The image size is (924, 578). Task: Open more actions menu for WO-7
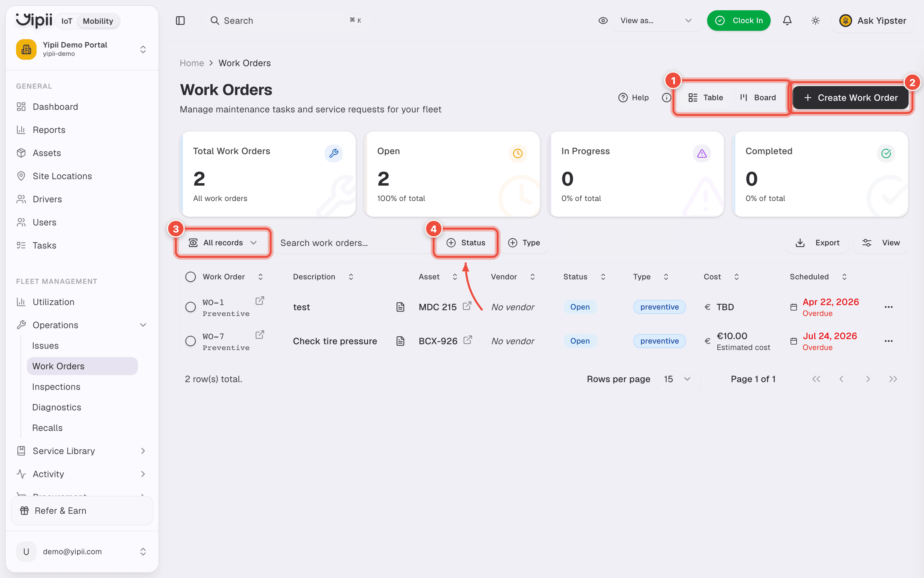click(x=888, y=341)
